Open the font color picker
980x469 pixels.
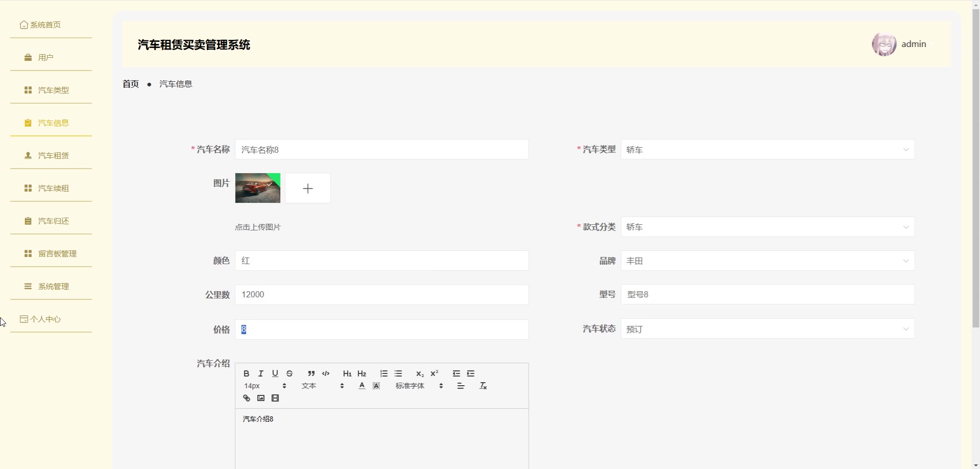(x=362, y=386)
